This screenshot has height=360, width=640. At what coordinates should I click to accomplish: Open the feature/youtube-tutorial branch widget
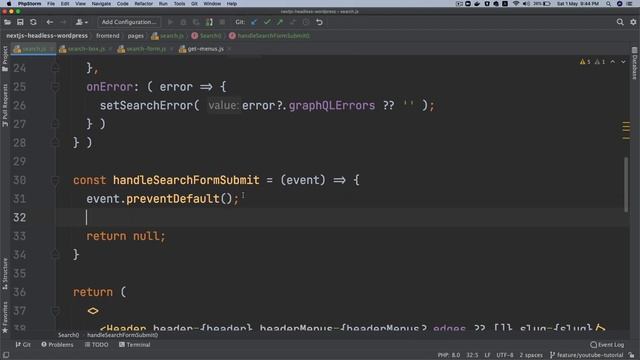(587, 355)
